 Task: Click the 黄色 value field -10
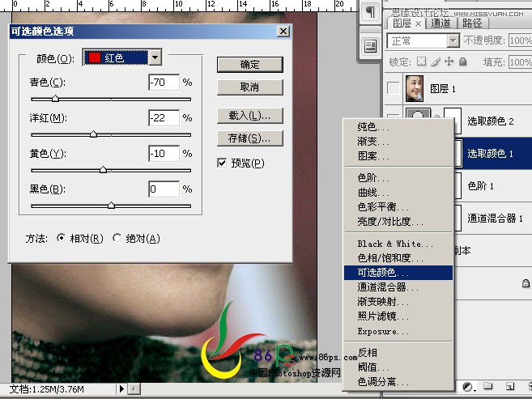164,153
